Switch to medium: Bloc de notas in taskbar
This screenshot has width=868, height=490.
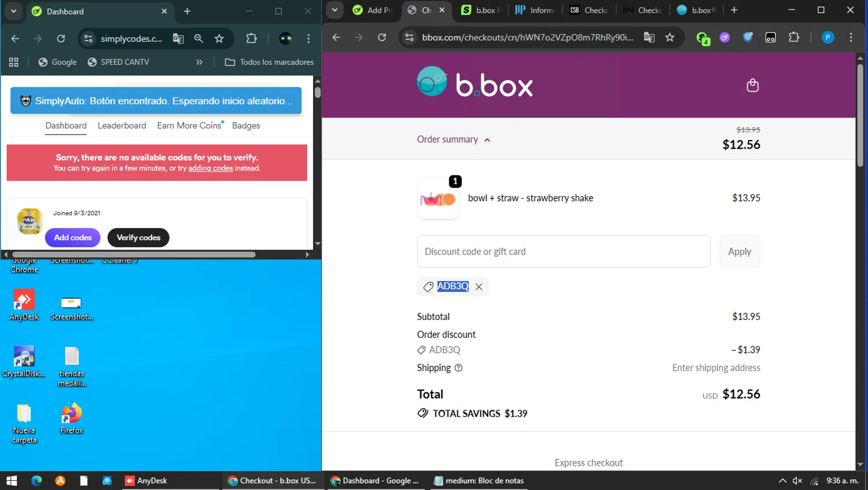tap(479, 481)
